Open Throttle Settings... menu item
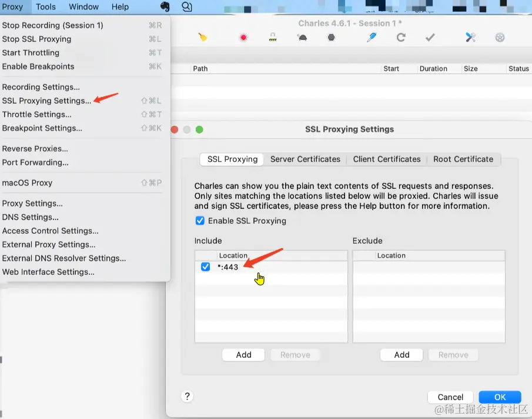The image size is (532, 419). 82,114
